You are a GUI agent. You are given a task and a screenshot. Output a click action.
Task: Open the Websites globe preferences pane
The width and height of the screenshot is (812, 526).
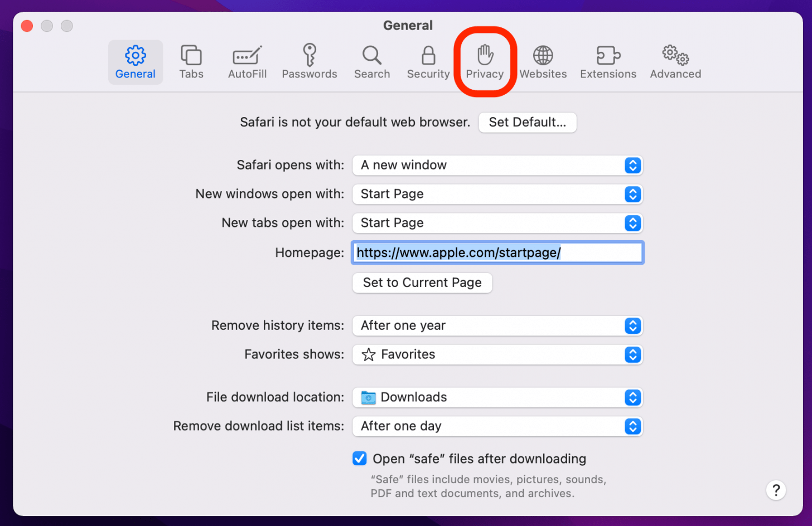tap(543, 62)
